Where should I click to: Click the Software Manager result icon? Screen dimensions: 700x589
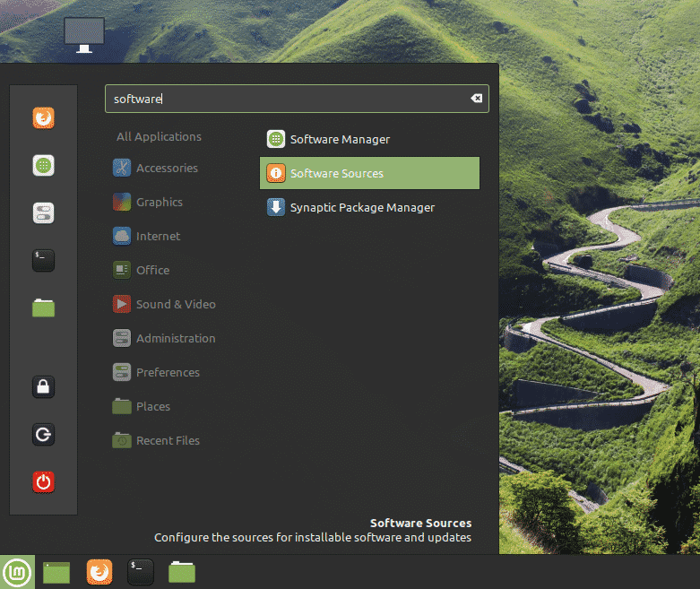coord(276,139)
